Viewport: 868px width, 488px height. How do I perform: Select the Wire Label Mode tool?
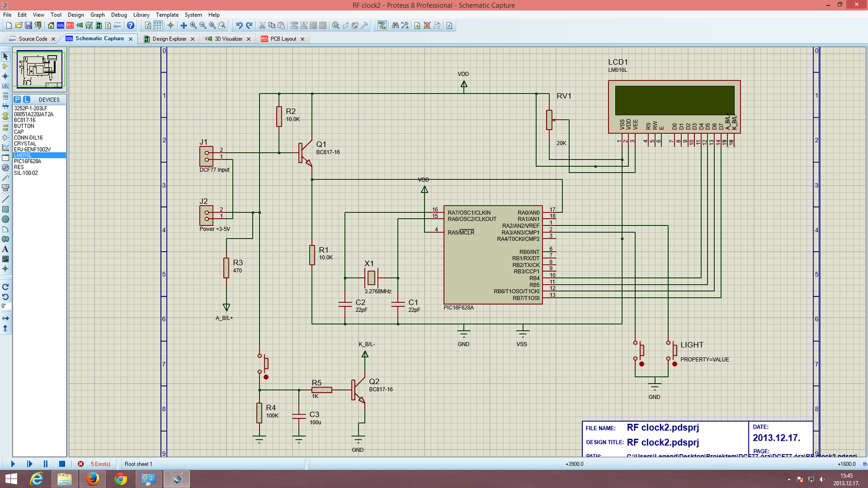click(x=5, y=86)
